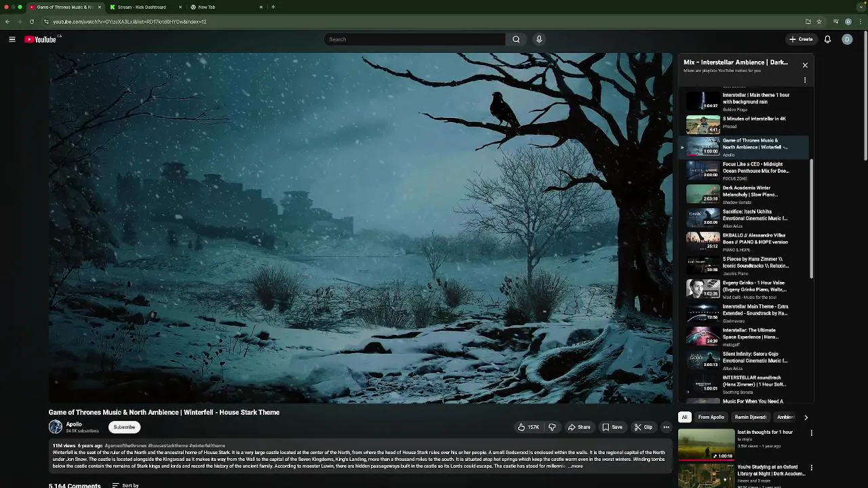868x488 pixels.
Task: Play 'Evgeny Grinko - 1 Hour Valse' item
Action: coord(745,289)
